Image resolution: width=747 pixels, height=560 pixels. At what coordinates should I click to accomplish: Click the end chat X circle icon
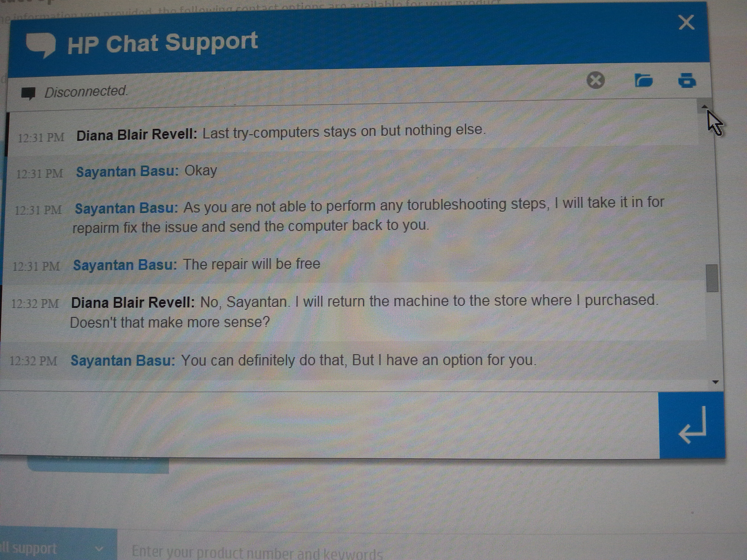click(596, 80)
